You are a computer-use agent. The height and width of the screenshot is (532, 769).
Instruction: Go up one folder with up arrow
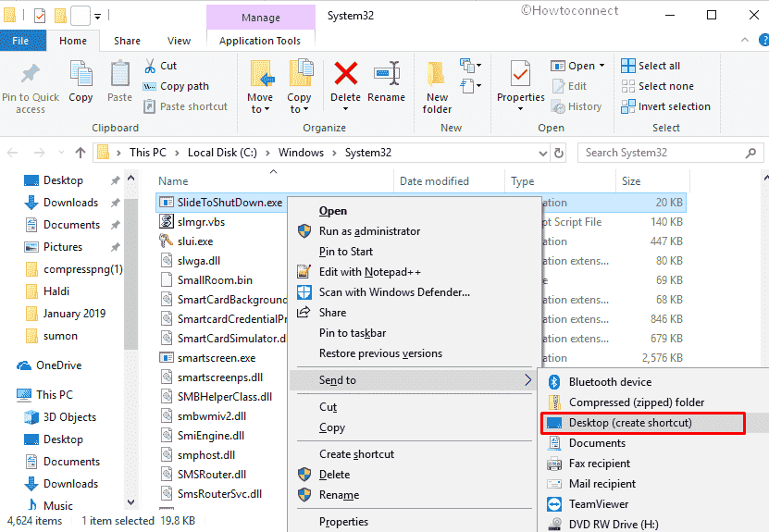coord(81,153)
